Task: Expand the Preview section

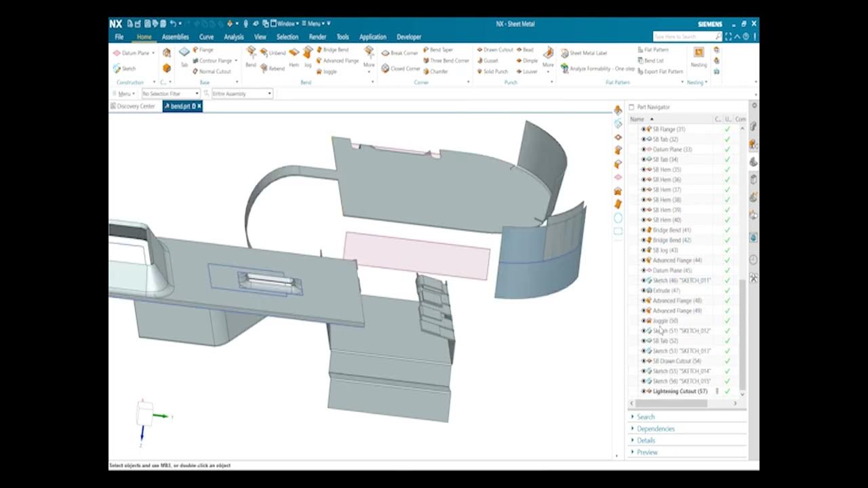Action: (x=647, y=452)
